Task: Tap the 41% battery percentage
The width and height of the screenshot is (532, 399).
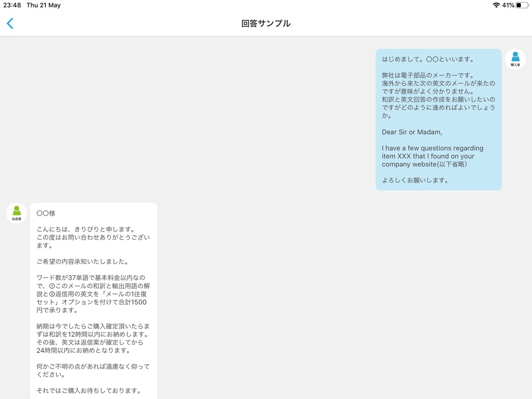Action: coord(508,5)
